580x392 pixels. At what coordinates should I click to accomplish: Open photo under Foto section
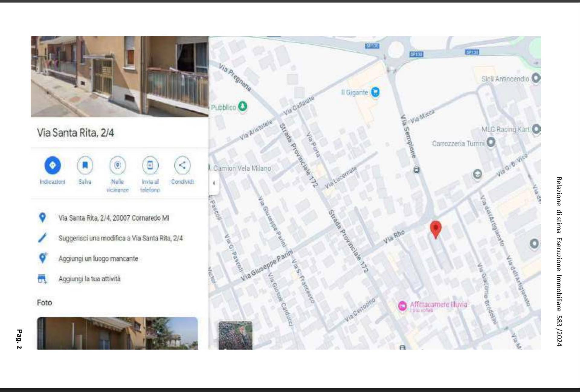pos(117,333)
